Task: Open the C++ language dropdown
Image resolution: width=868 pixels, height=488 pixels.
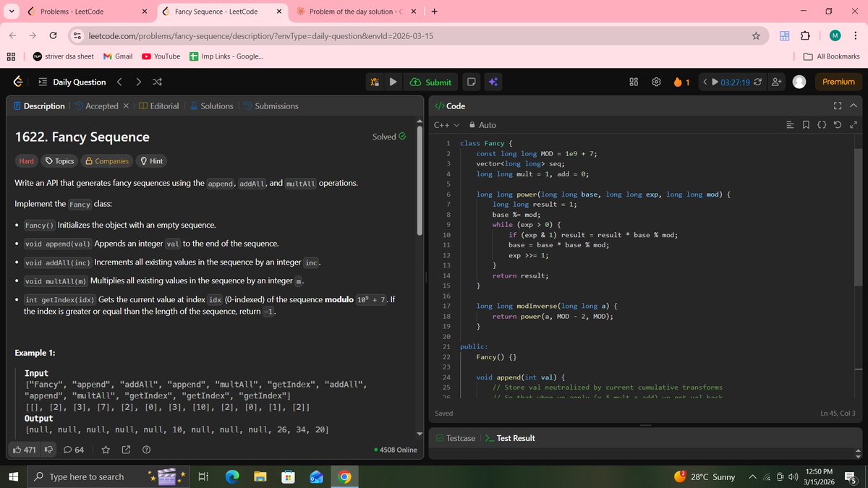Action: (446, 125)
